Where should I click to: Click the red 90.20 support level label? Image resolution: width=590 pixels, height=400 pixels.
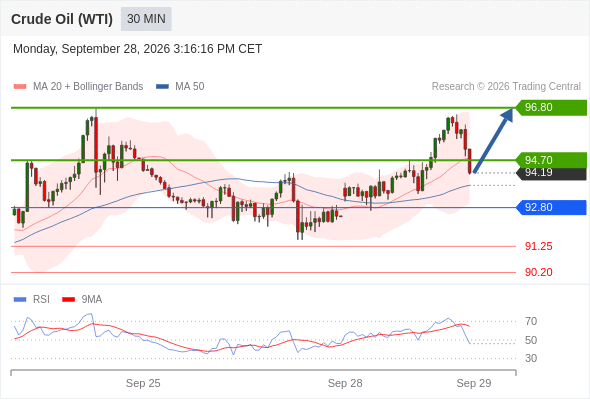point(538,272)
